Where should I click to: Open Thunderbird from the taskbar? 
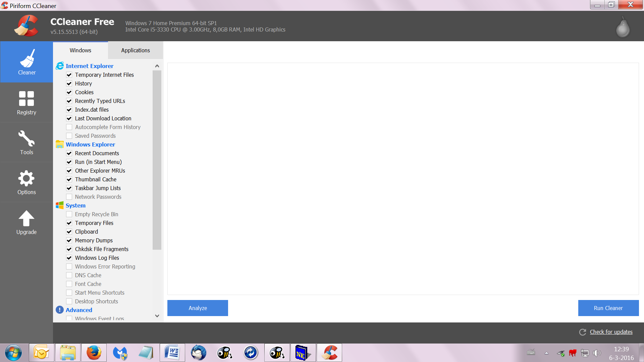[199, 353]
